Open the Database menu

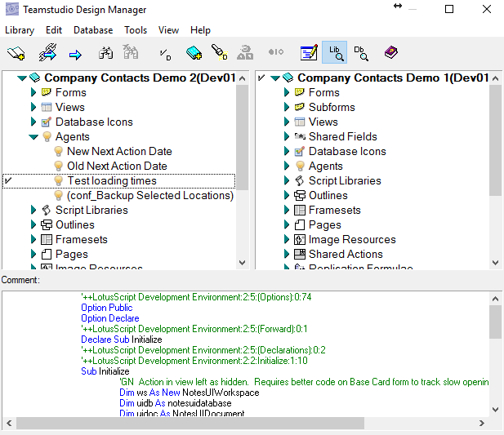[x=93, y=30]
